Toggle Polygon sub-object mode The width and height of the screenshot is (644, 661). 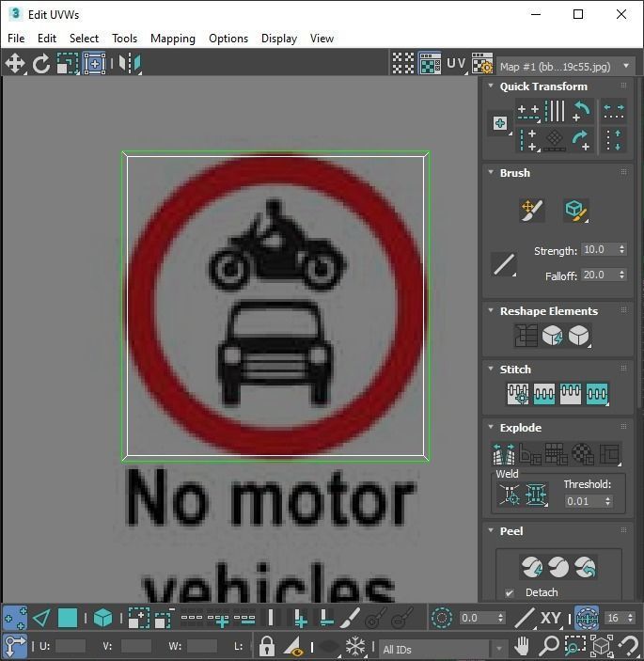[x=68, y=618]
